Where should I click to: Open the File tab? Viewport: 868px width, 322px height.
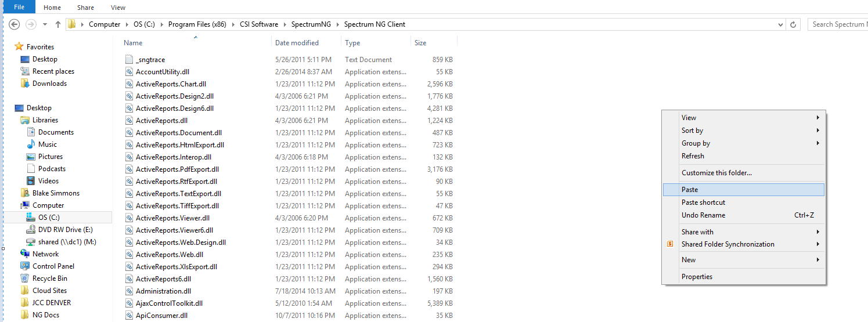(19, 7)
